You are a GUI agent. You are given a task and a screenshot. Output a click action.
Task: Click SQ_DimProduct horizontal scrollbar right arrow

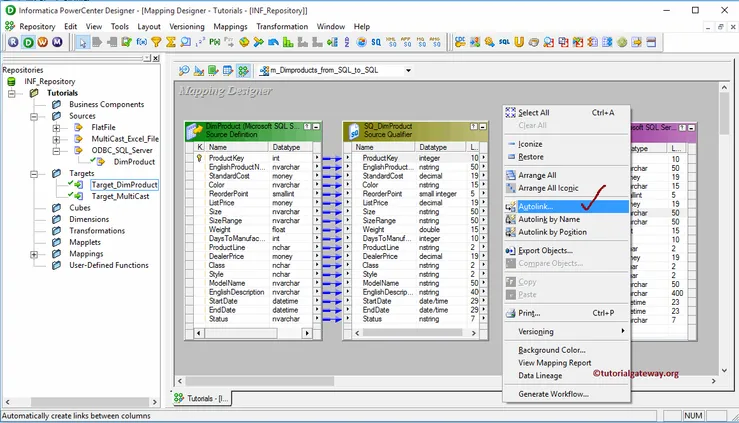[474, 333]
